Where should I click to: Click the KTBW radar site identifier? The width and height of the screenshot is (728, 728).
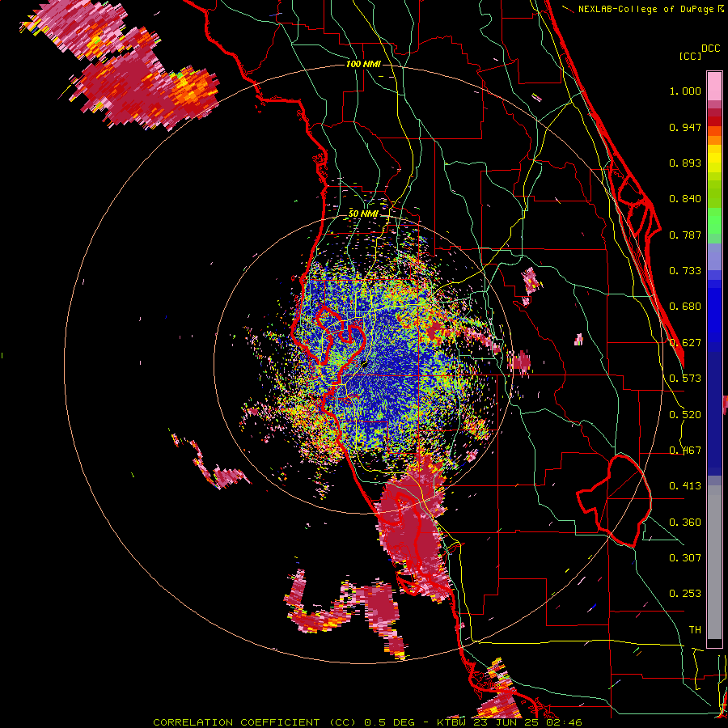click(x=453, y=722)
